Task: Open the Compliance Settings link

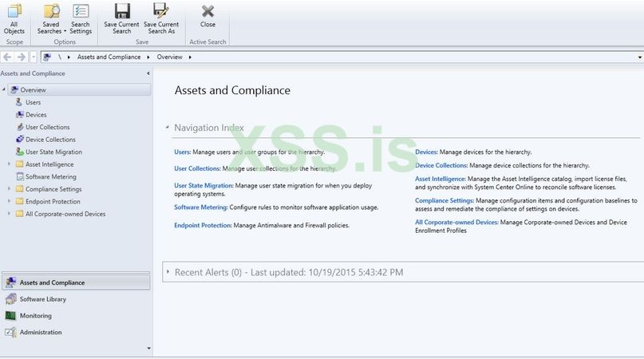Action: [444, 200]
